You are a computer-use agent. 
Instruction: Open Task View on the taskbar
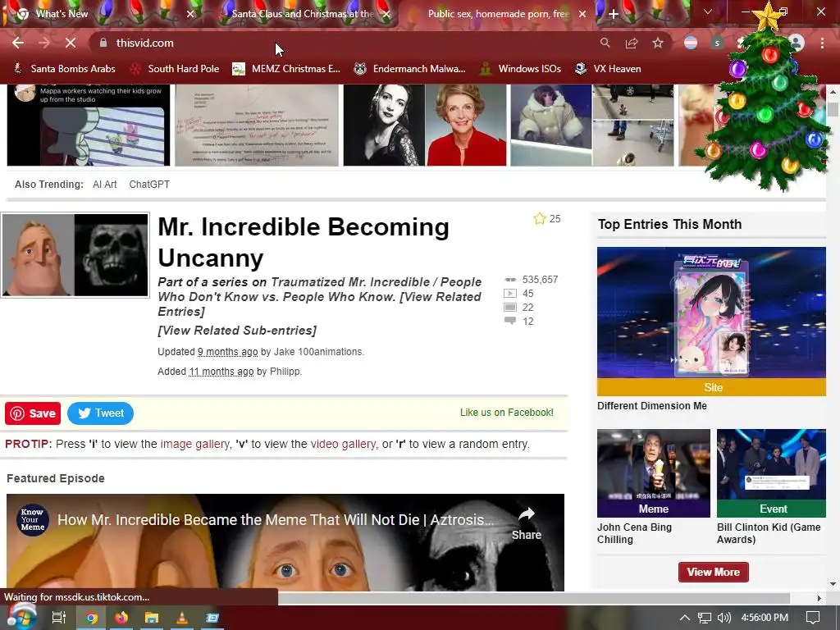[x=58, y=618]
